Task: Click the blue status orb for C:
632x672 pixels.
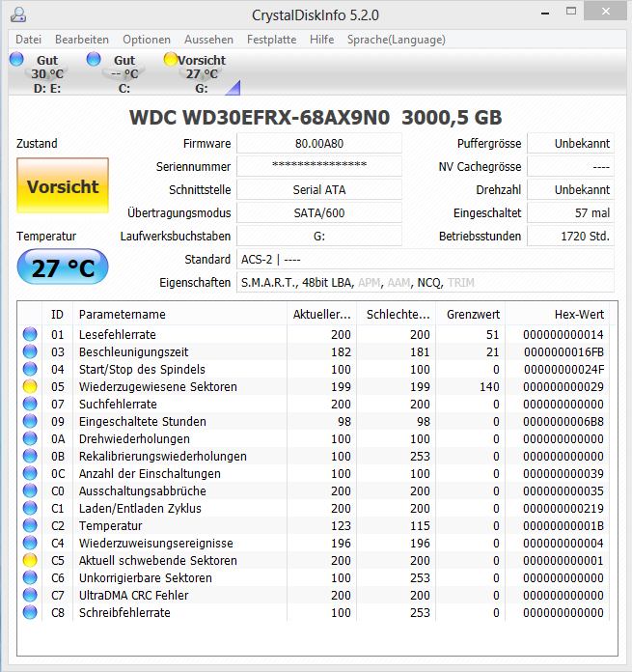Action: pyautogui.click(x=94, y=59)
